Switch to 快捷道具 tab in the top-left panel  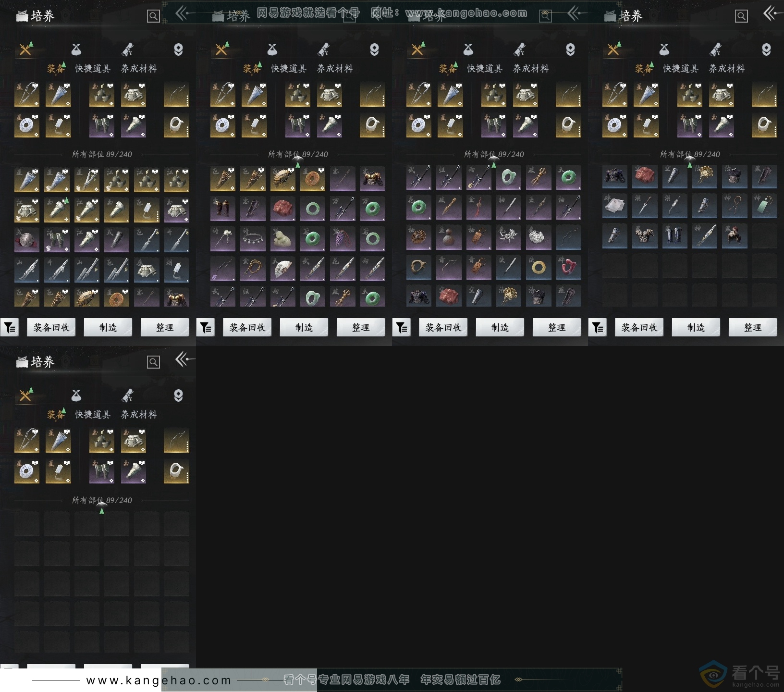(x=93, y=69)
